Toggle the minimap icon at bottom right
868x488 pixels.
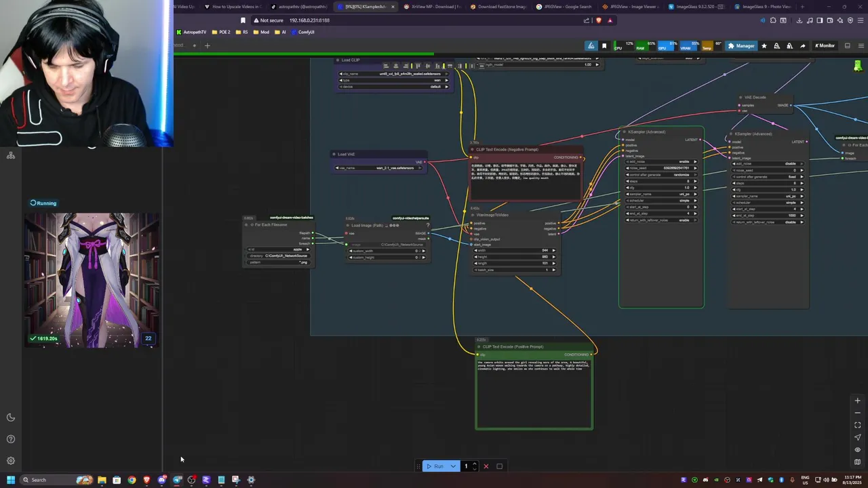pyautogui.click(x=857, y=462)
